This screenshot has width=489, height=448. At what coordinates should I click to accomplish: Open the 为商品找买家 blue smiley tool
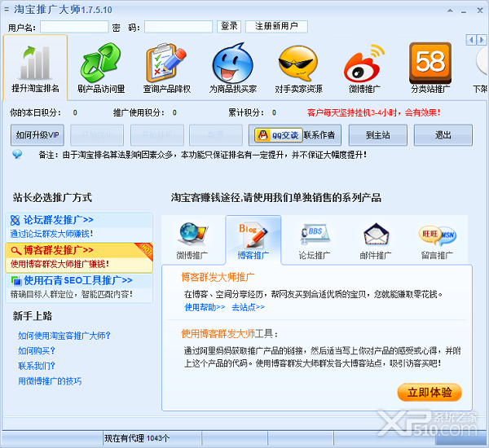(233, 68)
